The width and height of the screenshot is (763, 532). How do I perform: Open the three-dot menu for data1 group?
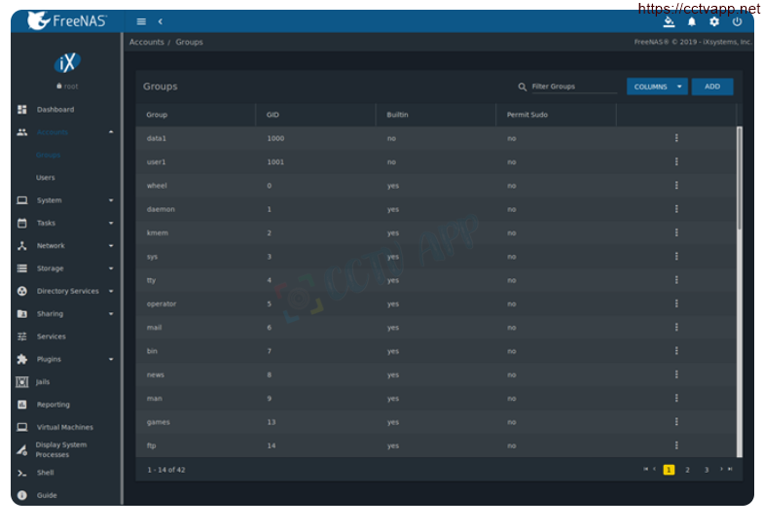pos(676,138)
